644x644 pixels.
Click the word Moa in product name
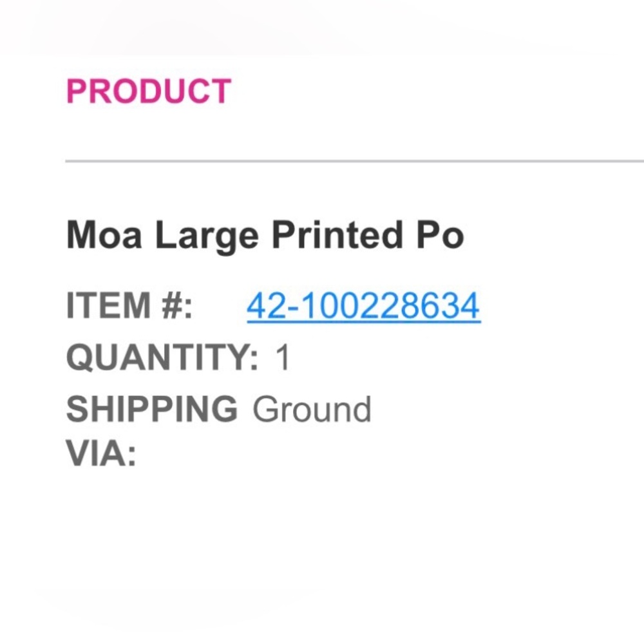pyautogui.click(x=104, y=234)
